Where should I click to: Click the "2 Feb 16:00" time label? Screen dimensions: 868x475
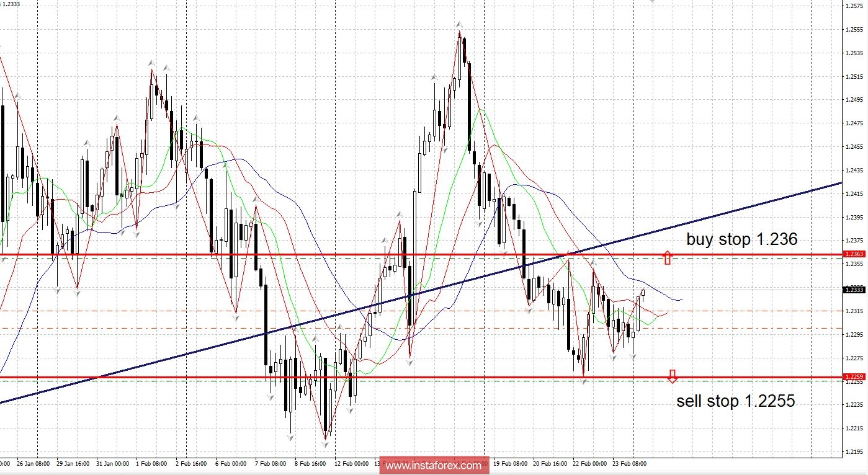pos(191,463)
